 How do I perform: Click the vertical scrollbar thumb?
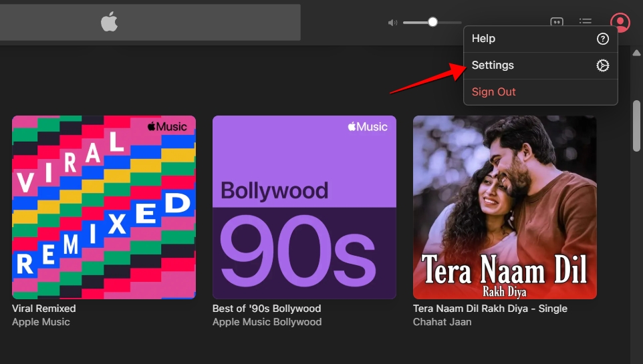(636, 126)
